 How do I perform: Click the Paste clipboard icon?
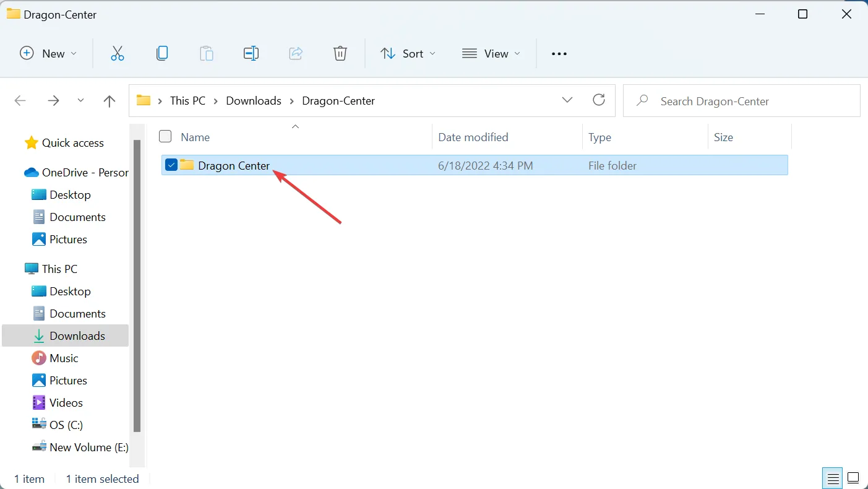(207, 54)
